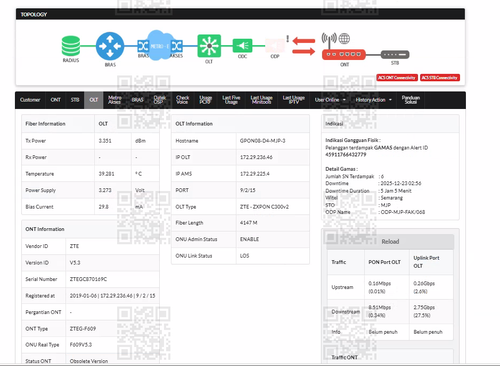The width and height of the screenshot is (500, 366).
Task: Click the Registered at value 2019-01-06
Action: pos(112,296)
